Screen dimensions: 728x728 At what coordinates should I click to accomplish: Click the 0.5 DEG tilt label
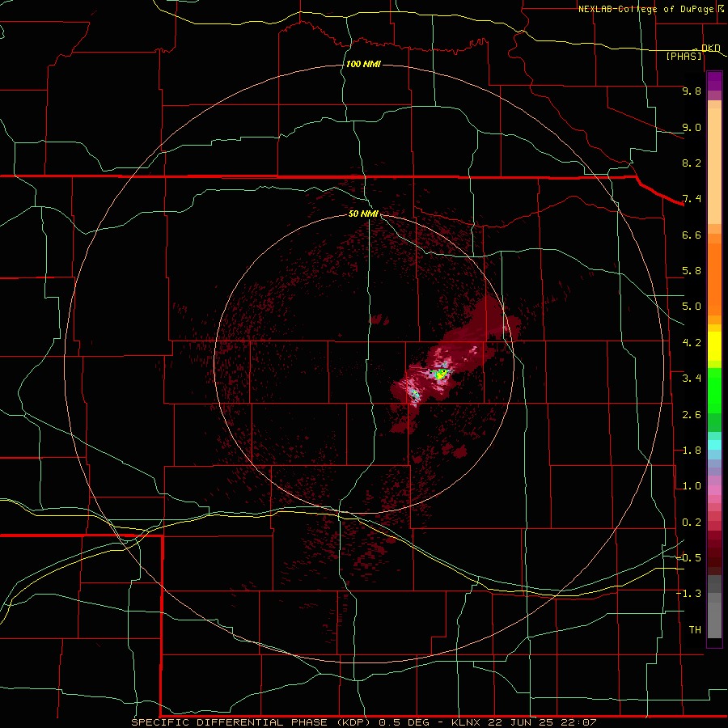[404, 722]
